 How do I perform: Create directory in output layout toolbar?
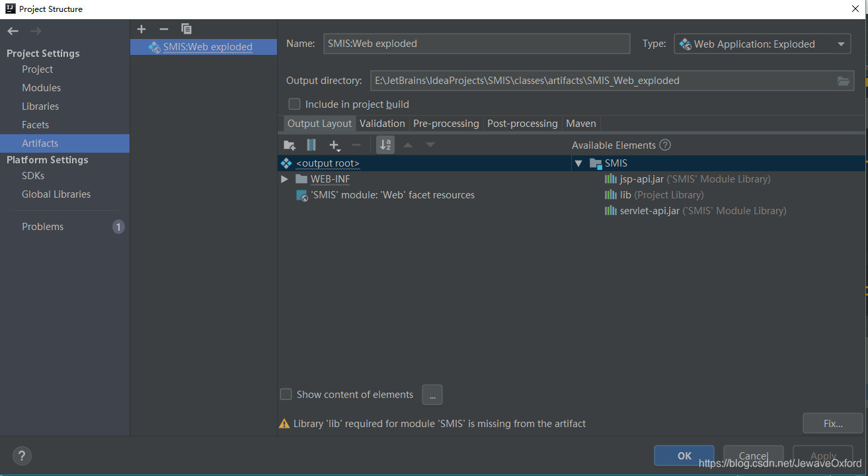pos(290,145)
